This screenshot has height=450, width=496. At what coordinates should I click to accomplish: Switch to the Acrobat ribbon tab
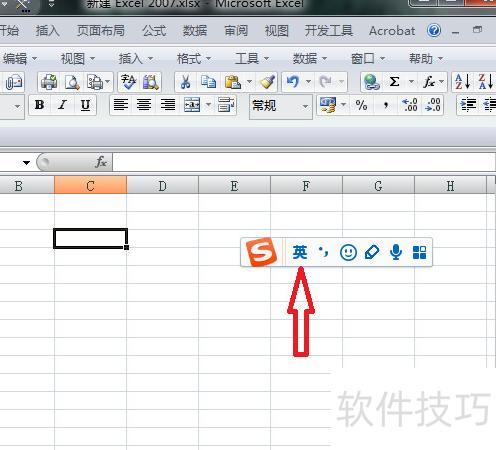tap(392, 31)
